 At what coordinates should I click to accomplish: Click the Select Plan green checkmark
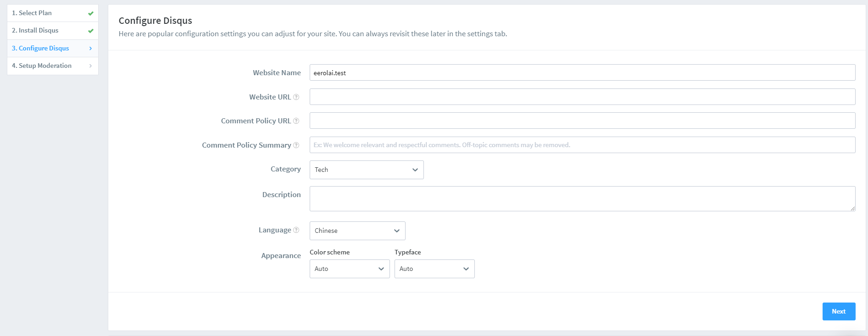91,13
